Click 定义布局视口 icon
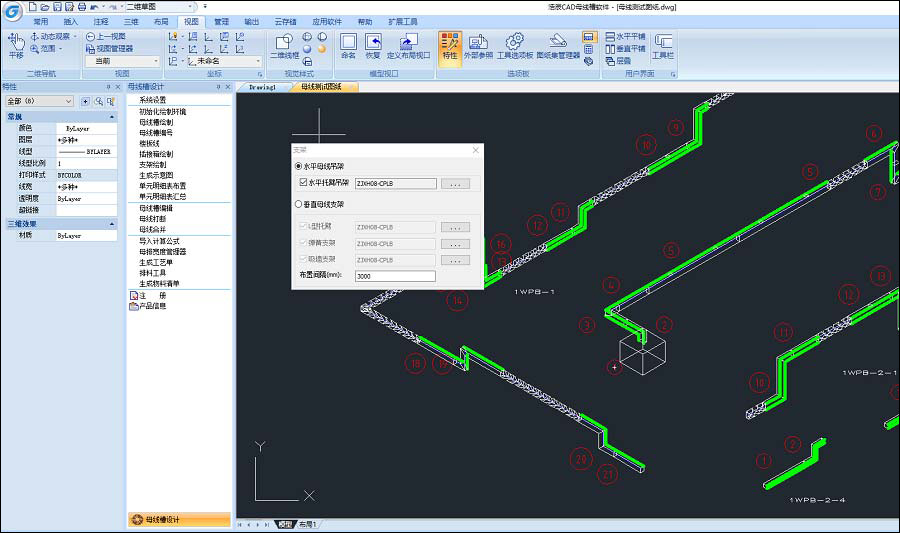This screenshot has width=900, height=533. pyautogui.click(x=408, y=42)
